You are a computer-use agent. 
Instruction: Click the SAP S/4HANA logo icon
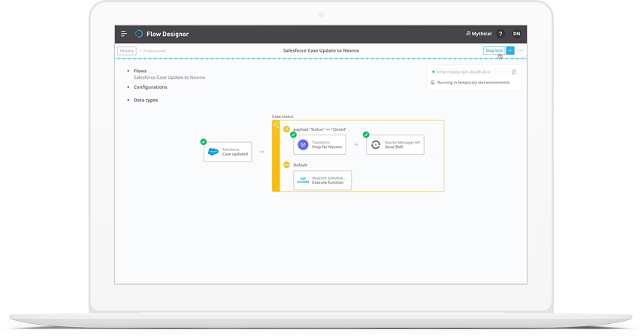[303, 180]
